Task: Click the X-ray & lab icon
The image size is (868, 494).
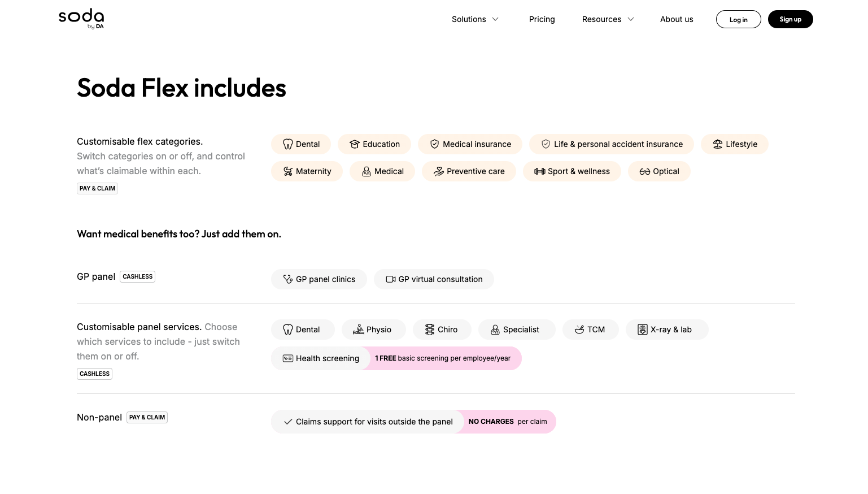Action: click(x=643, y=330)
